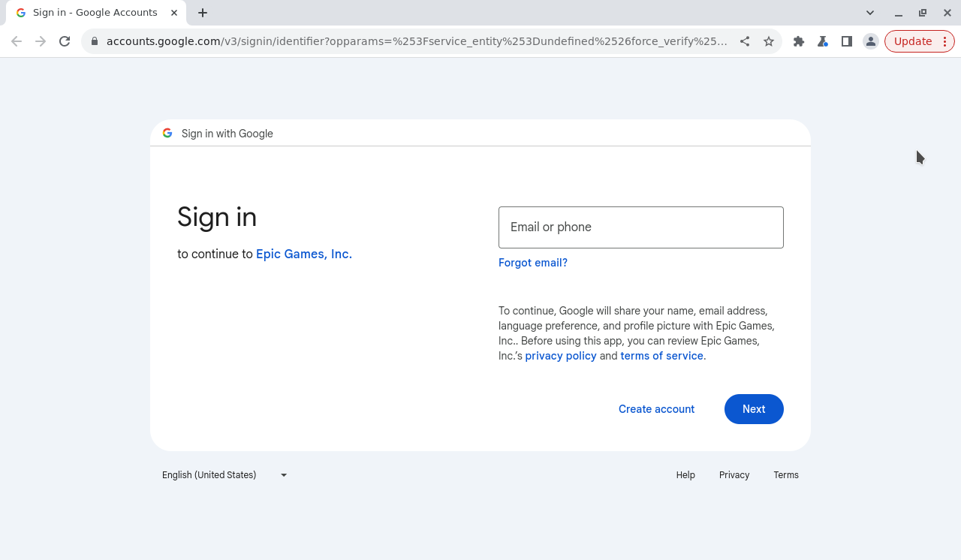Open the profile avatar icon
The image size is (961, 560).
tap(871, 41)
